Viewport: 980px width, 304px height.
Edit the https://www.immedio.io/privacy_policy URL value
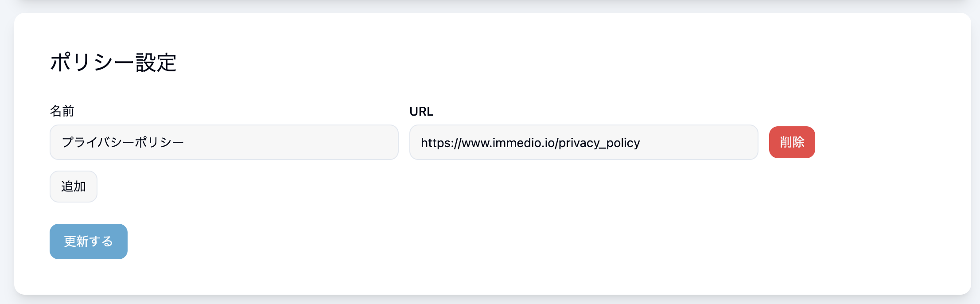point(583,142)
